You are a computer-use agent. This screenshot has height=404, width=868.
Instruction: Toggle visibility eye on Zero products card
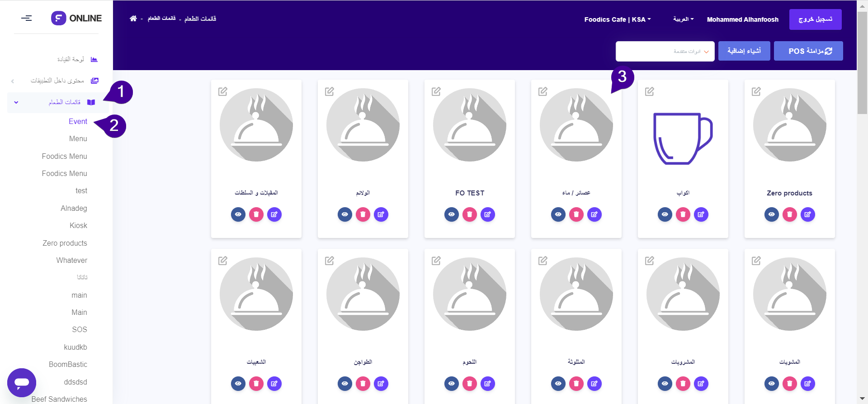(772, 214)
